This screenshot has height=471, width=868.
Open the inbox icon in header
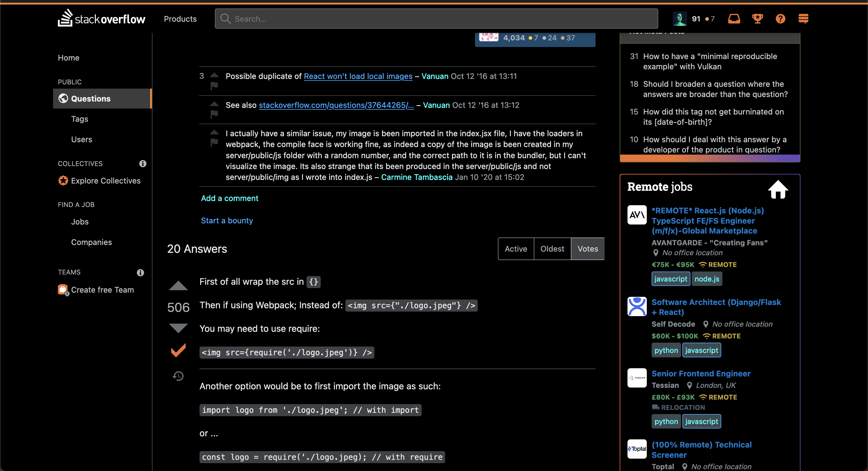pyautogui.click(x=734, y=18)
